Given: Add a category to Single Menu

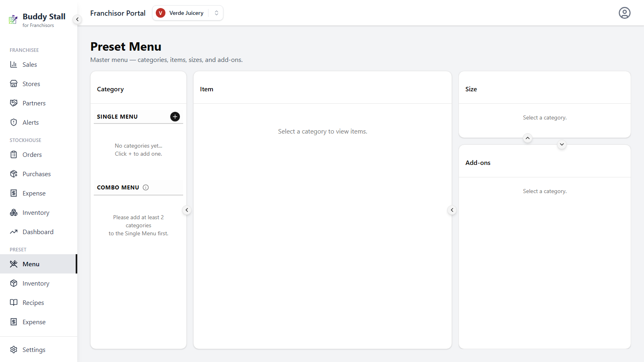Looking at the screenshot, I should [x=175, y=117].
